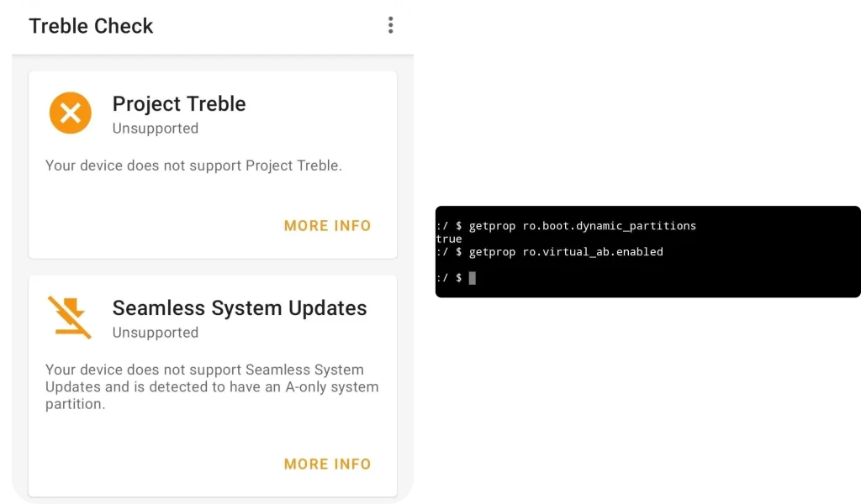Tap the Unsupported status under Project Treble

coord(156,129)
